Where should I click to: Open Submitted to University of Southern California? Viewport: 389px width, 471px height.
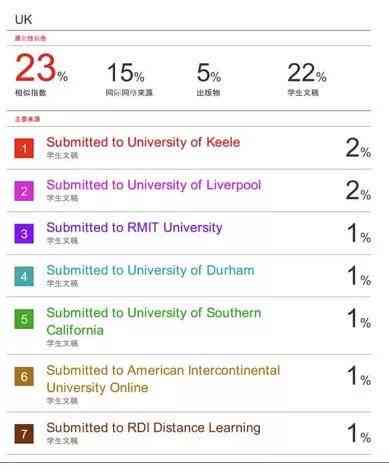point(154,321)
